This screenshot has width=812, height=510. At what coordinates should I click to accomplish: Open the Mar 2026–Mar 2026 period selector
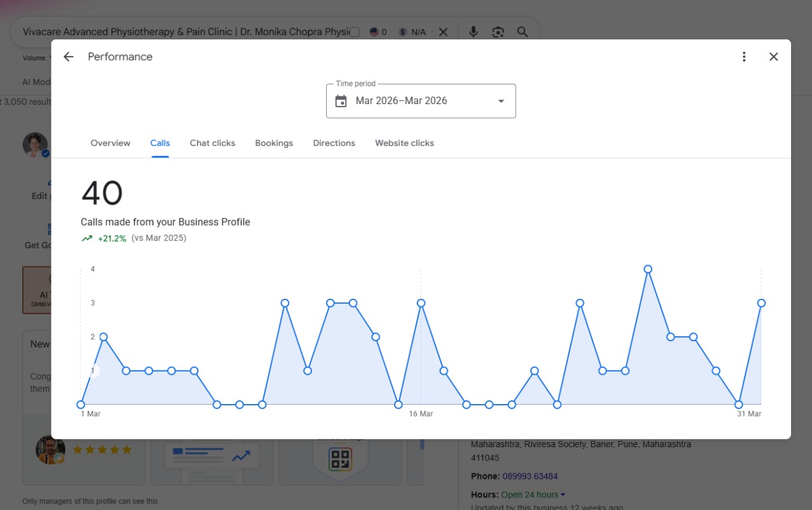coord(421,101)
